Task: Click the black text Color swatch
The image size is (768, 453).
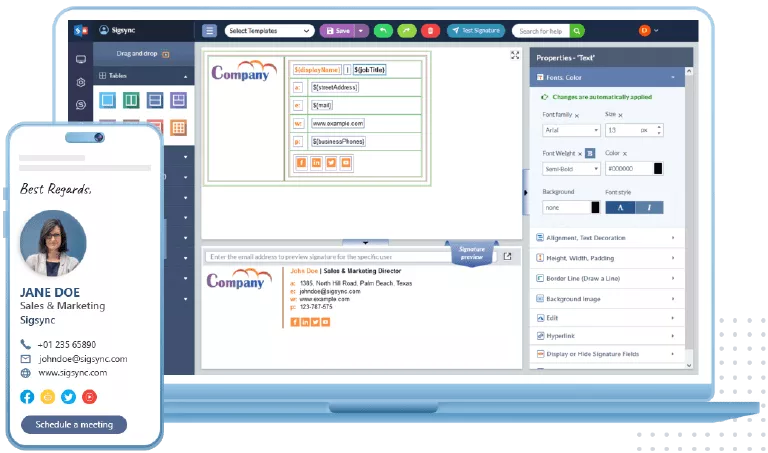Action: point(658,168)
